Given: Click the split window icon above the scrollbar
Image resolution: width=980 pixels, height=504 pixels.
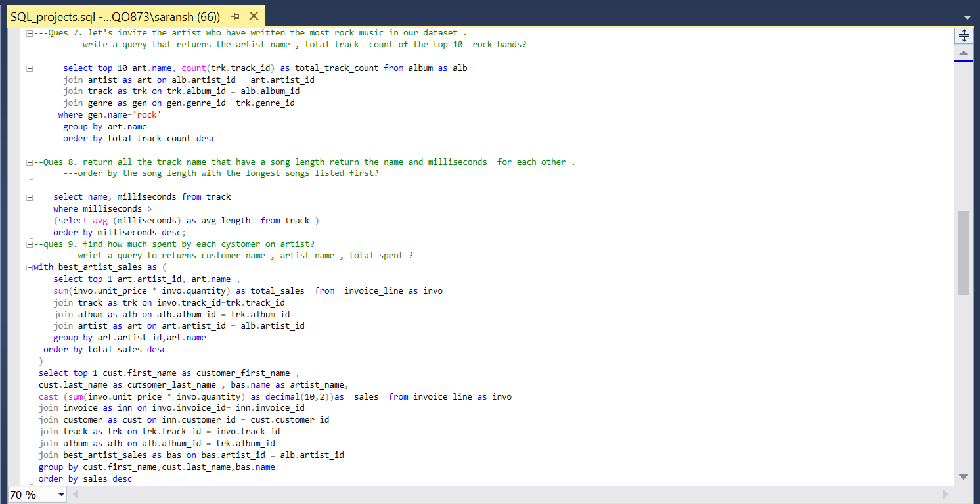Looking at the screenshot, I should point(964,35).
